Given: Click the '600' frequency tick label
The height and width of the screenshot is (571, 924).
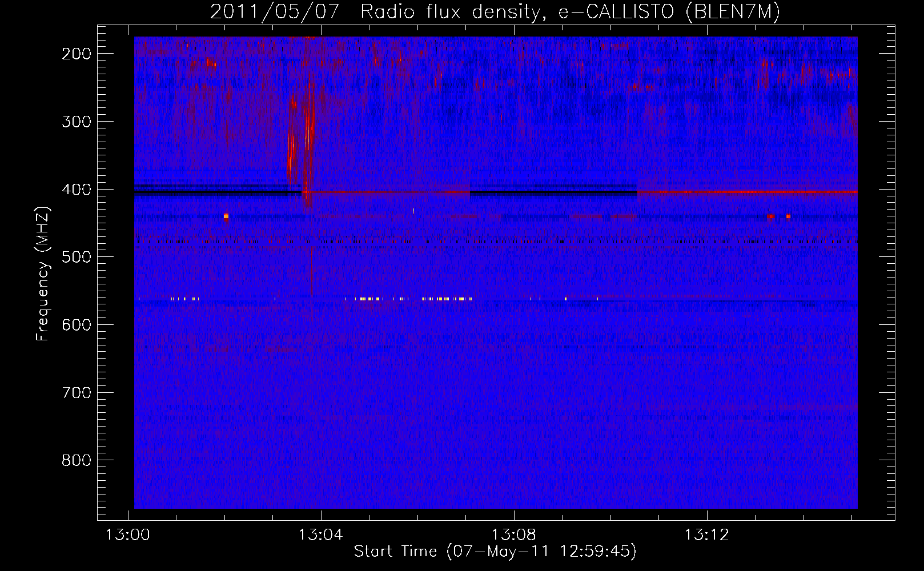Looking at the screenshot, I should pos(77,325).
